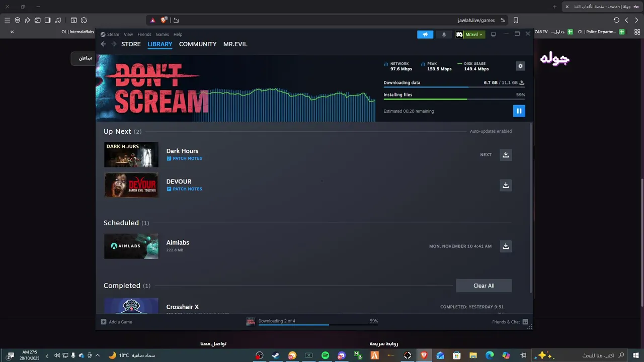Open a new Brave tab

pos(554,7)
